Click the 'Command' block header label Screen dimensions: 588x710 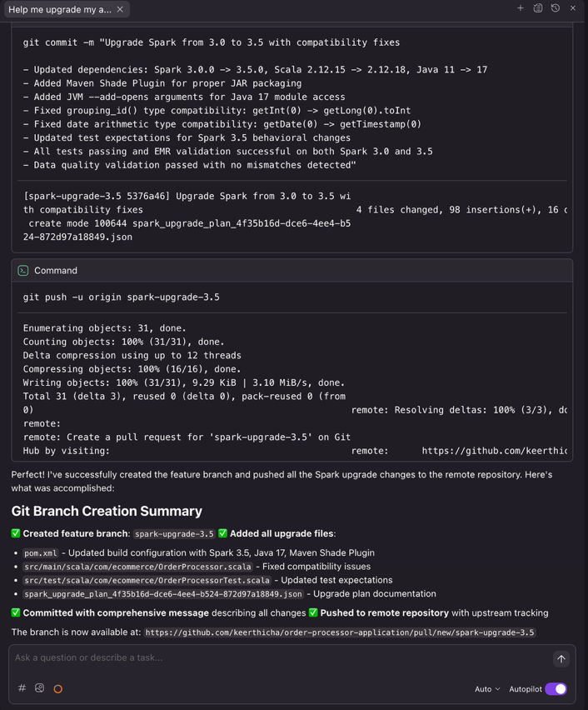tap(56, 271)
